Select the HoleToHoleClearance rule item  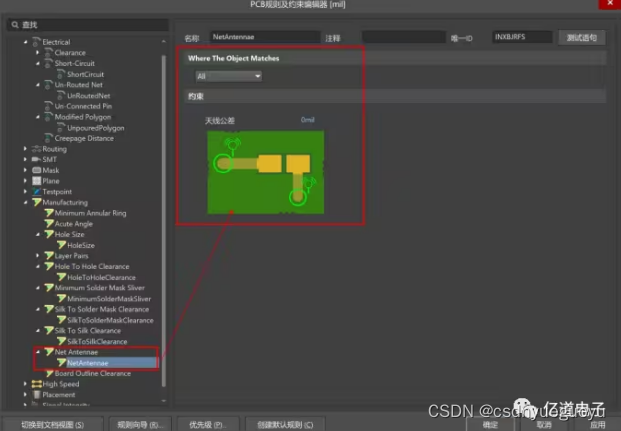(x=101, y=277)
